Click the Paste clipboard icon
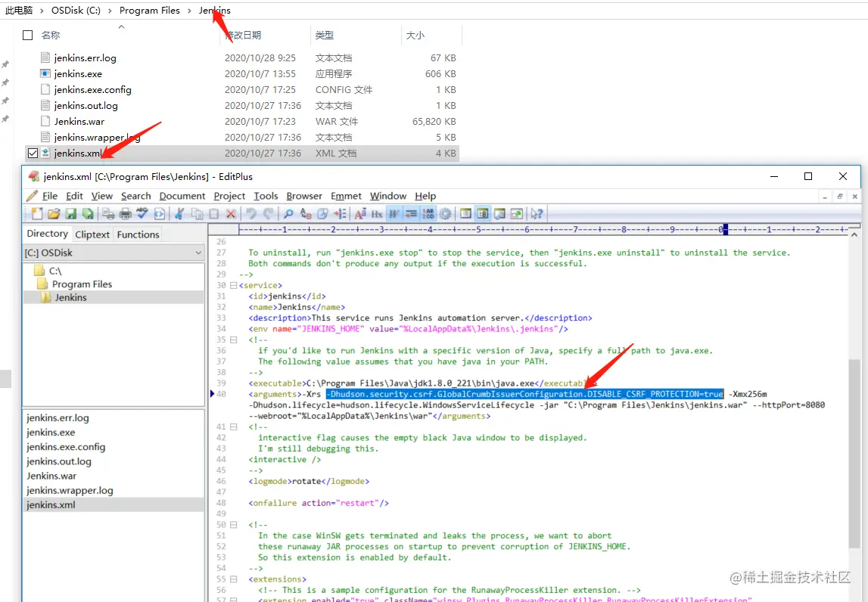The width and height of the screenshot is (868, 602). tap(214, 213)
